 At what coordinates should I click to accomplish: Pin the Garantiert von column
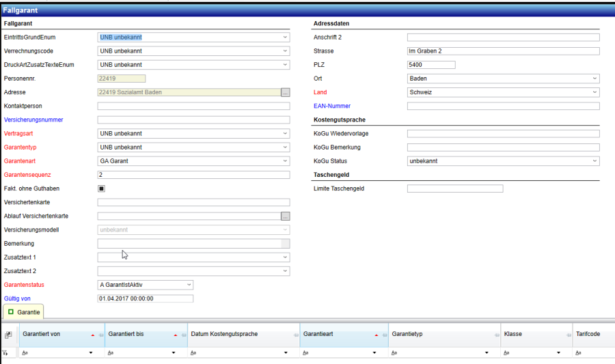coord(101,335)
